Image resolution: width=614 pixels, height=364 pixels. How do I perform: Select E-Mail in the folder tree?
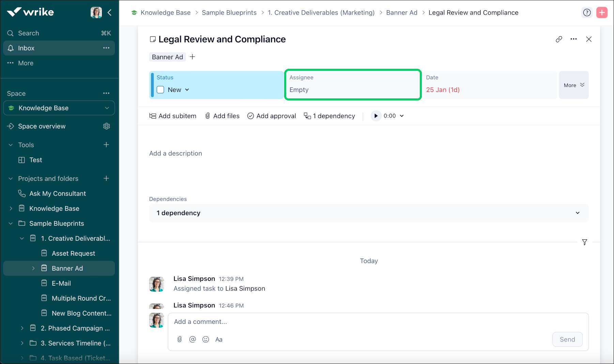(61, 283)
